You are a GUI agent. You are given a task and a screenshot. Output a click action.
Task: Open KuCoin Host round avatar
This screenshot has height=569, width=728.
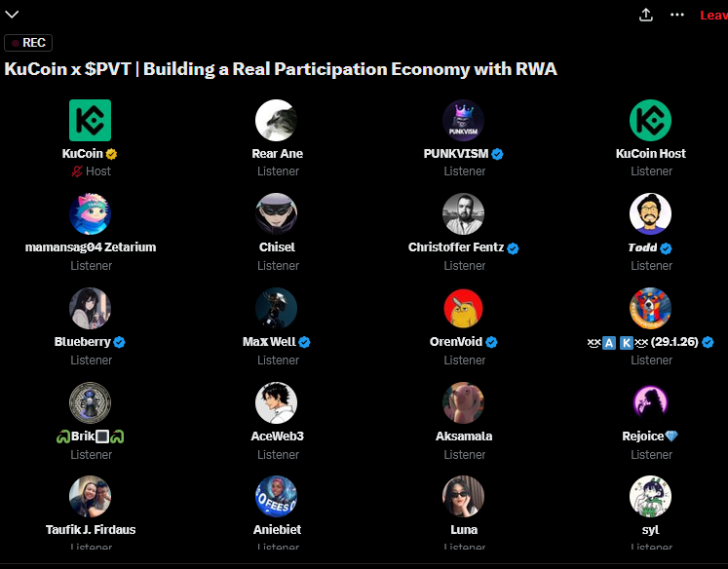pyautogui.click(x=650, y=120)
